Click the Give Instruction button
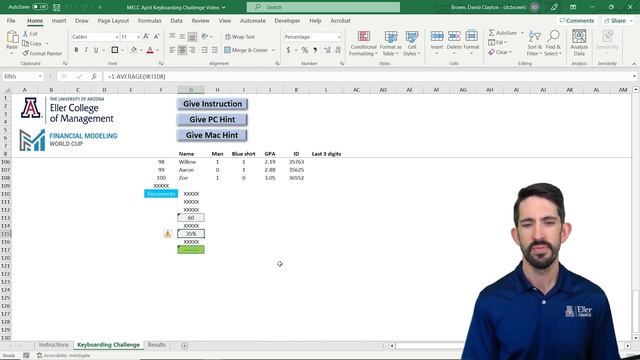The height and width of the screenshot is (360, 640). pos(212,104)
